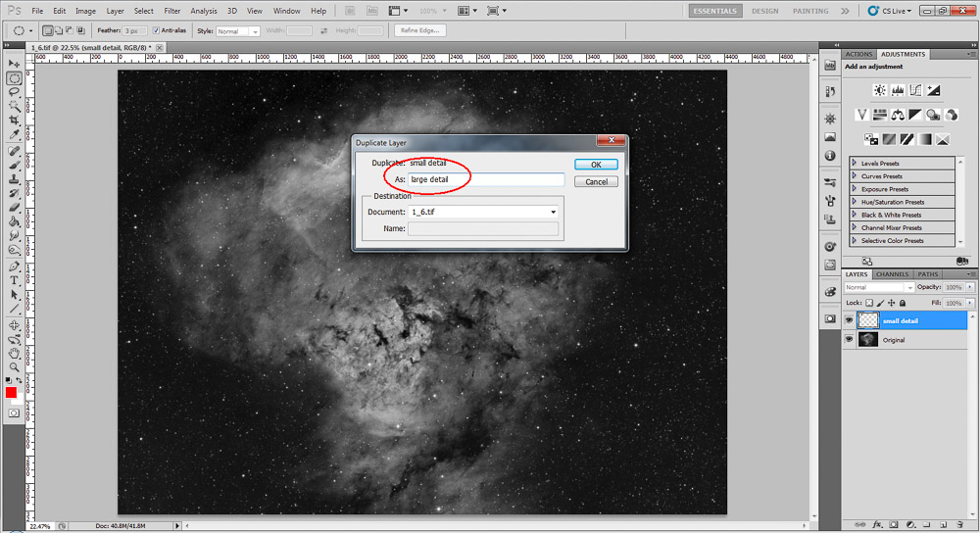Screen dimensions: 980x533
Task: Select the Zoom tool
Action: (x=14, y=366)
